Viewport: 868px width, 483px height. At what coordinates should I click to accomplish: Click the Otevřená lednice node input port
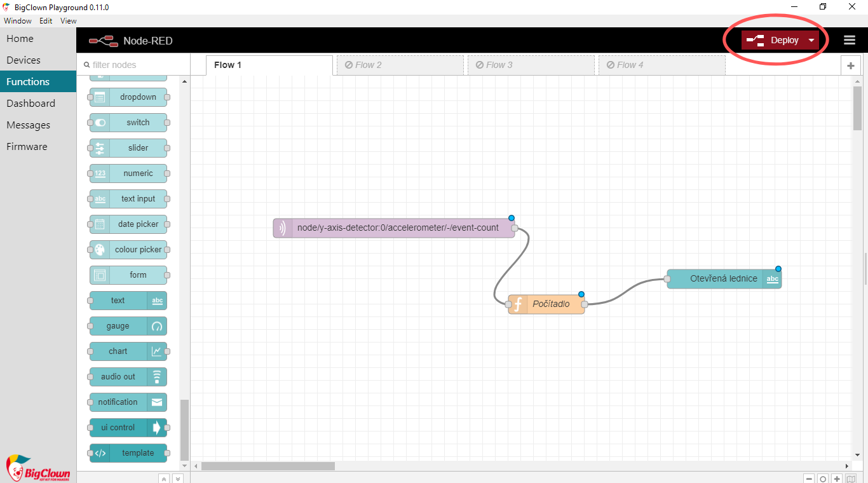(x=667, y=279)
